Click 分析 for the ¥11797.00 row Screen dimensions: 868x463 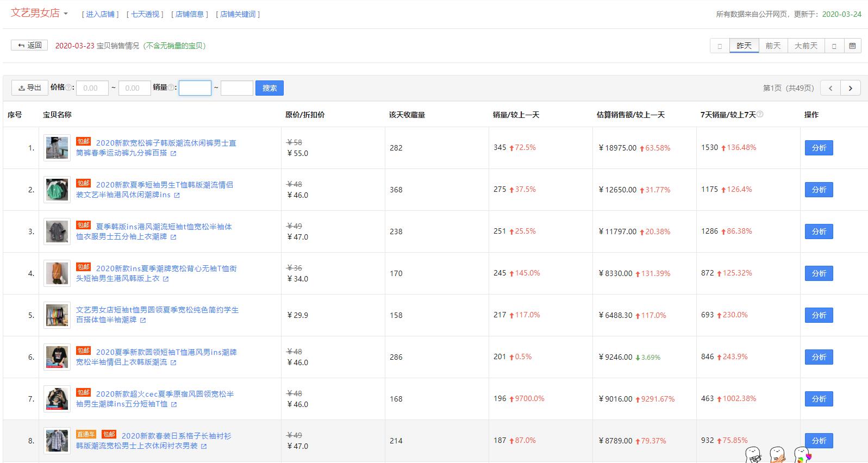coord(819,231)
